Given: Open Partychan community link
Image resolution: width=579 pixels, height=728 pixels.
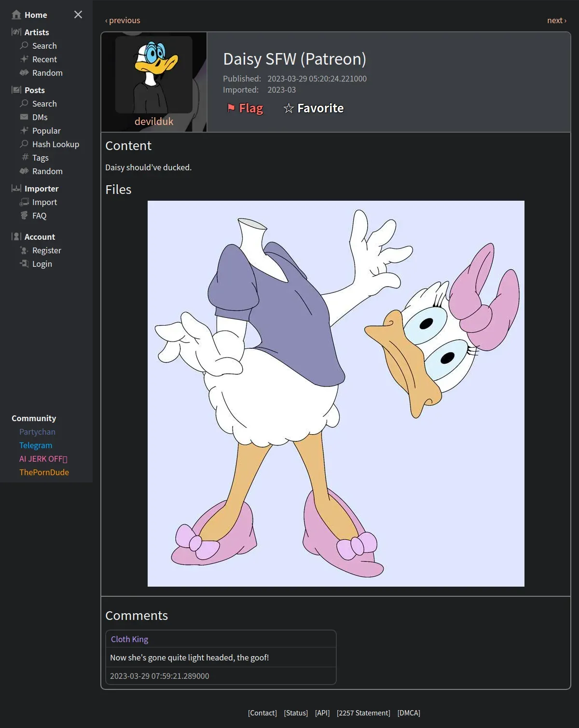Looking at the screenshot, I should pos(37,432).
